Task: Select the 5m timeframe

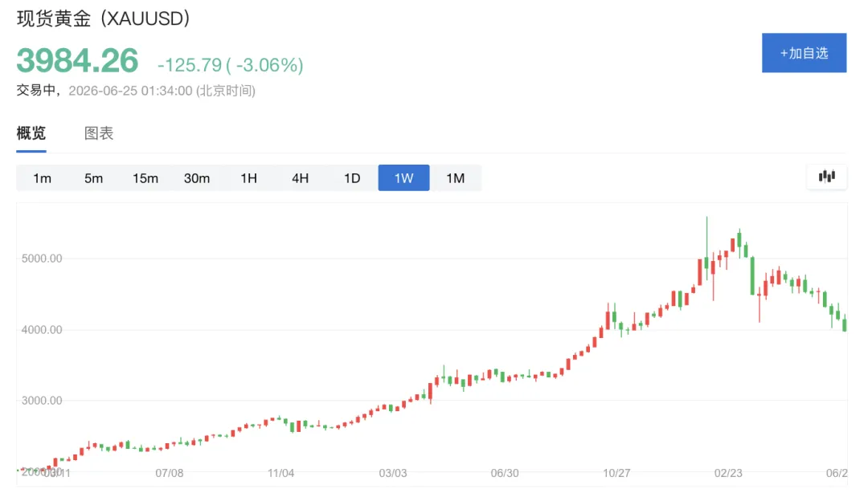Action: click(x=93, y=178)
